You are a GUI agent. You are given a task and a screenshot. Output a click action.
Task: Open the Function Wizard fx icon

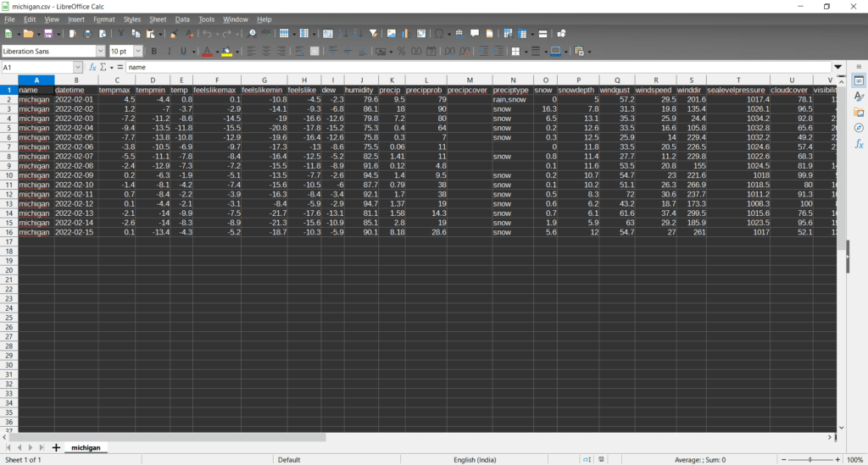pyautogui.click(x=93, y=67)
